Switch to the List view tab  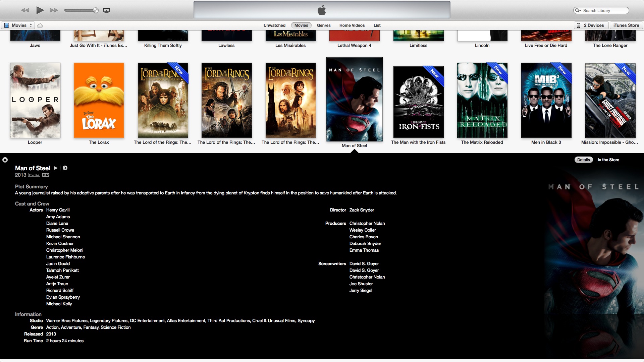coord(377,25)
